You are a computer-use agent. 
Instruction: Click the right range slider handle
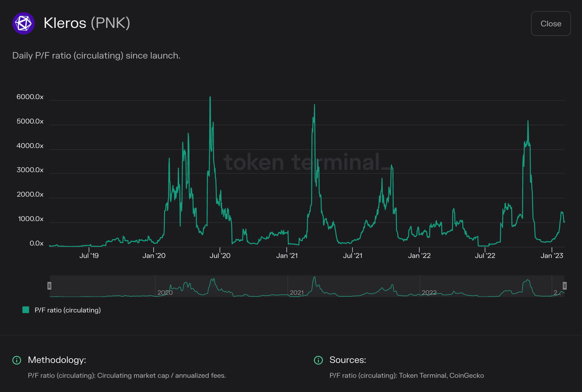(565, 286)
